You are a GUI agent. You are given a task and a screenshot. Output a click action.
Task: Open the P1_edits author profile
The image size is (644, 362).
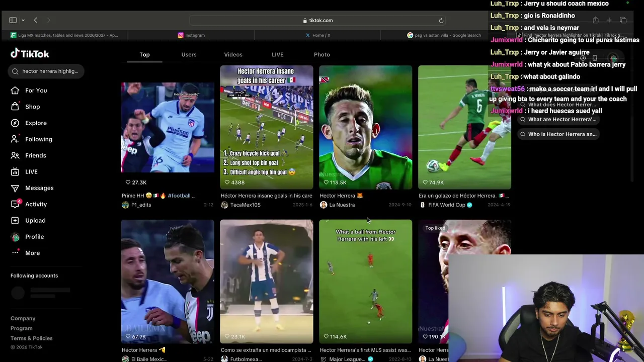pyautogui.click(x=136, y=205)
